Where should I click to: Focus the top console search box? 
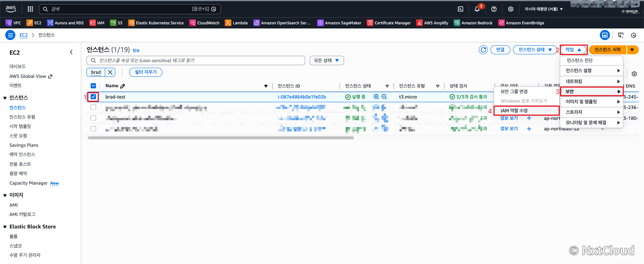pyautogui.click(x=130, y=9)
